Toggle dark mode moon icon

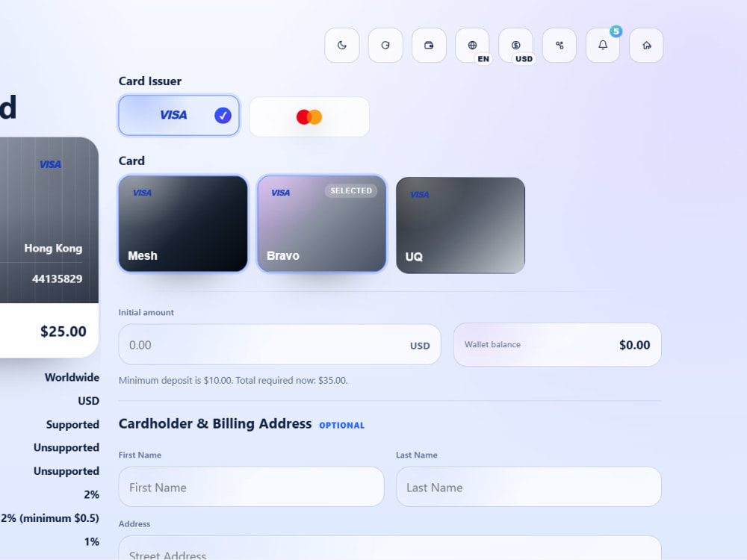click(341, 46)
